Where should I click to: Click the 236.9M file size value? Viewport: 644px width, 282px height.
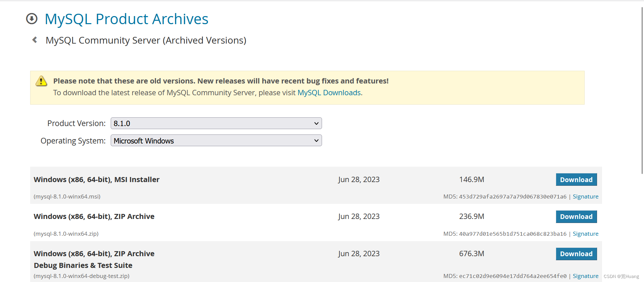(472, 216)
